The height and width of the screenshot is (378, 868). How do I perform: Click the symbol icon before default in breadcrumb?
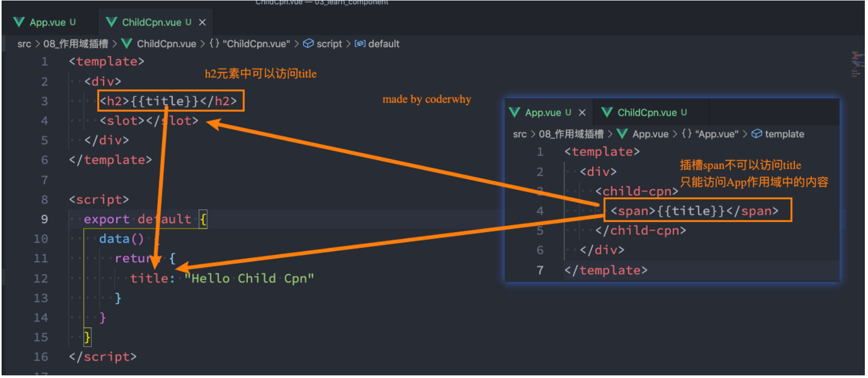[360, 44]
